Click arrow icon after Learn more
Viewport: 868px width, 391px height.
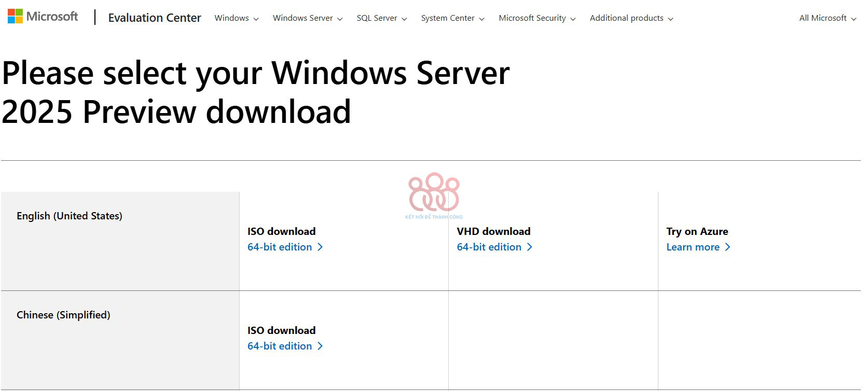[727, 247]
